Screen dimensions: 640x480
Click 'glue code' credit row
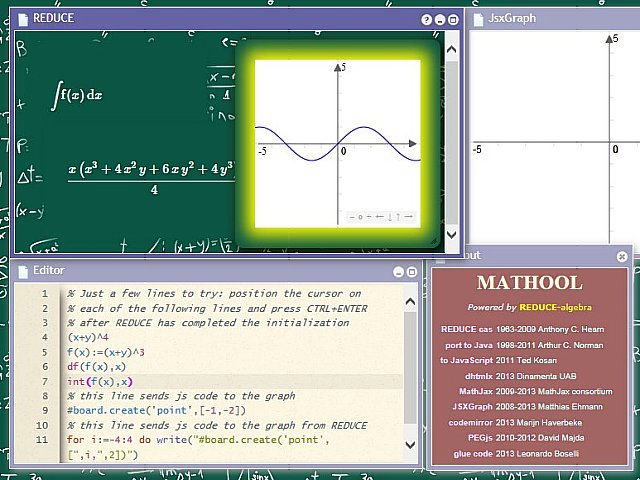tap(516, 453)
